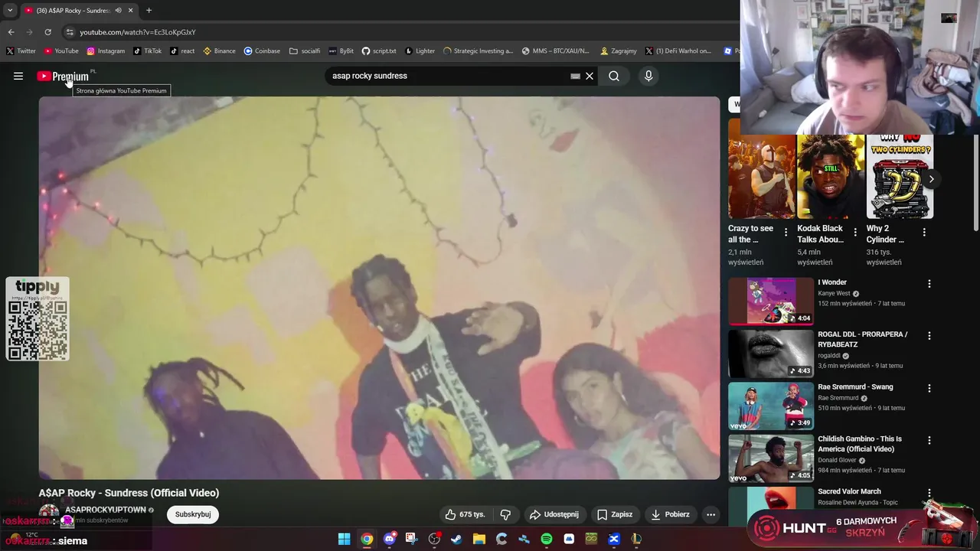
Task: Reload the page with refresh icon
Action: pos(47,32)
